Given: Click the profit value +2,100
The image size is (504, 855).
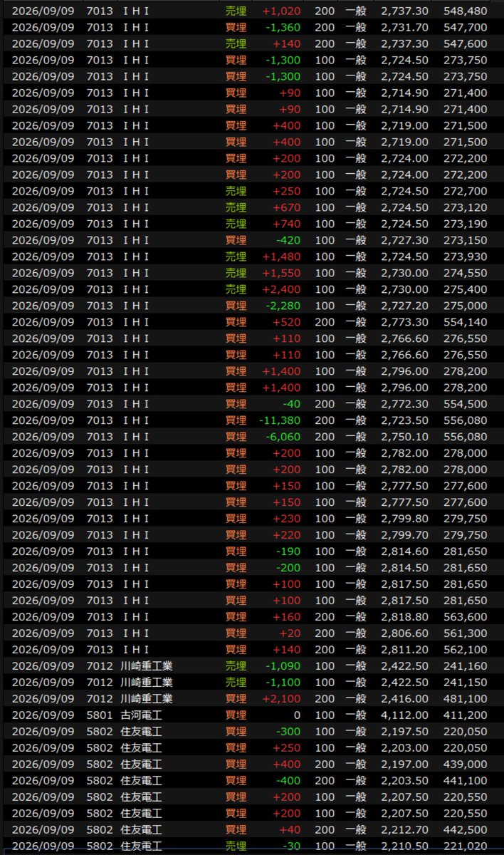Looking at the screenshot, I should pyautogui.click(x=282, y=699).
